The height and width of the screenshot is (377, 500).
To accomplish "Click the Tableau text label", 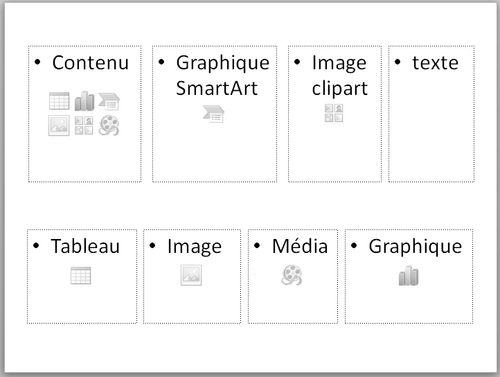I will click(x=85, y=246).
